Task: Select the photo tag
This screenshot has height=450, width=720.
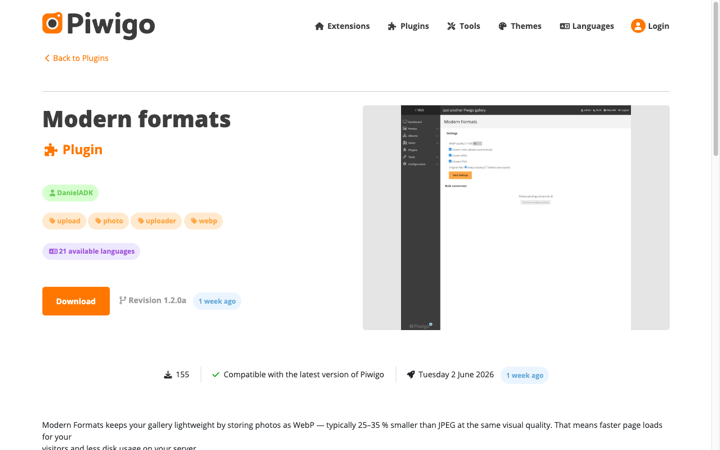Action: tap(108, 221)
